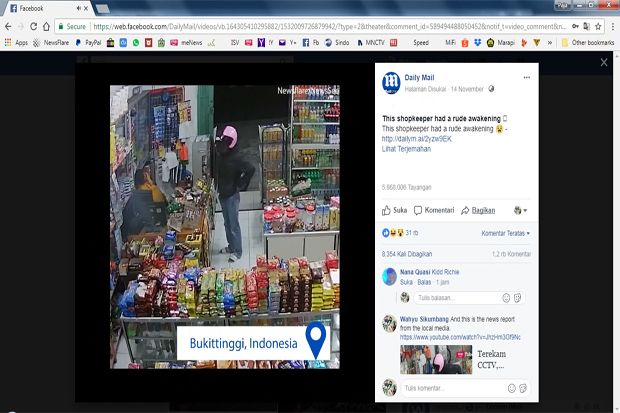Click the translate page icon in address bar
Image resolution: width=620 pixels, height=413 pixels.
click(x=587, y=27)
